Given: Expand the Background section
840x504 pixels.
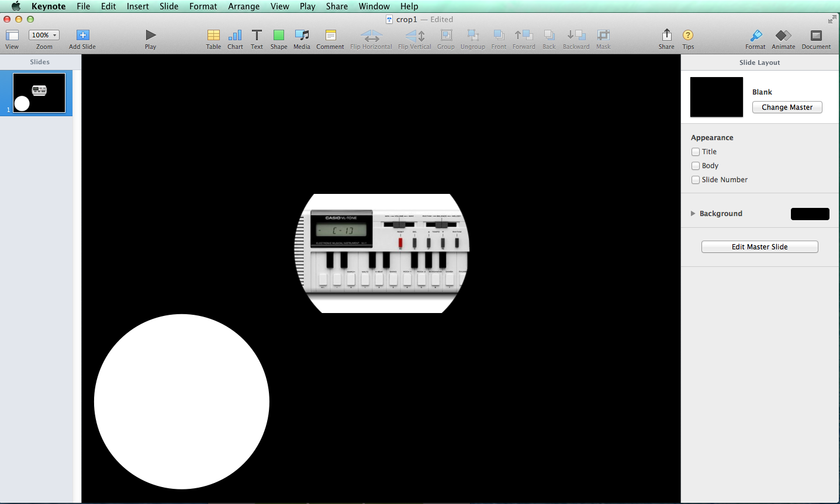Looking at the screenshot, I should (693, 213).
